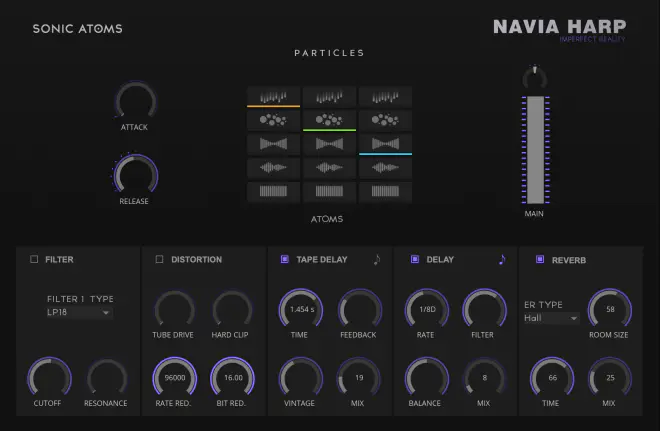Click the Bit Red. knob showing 16.00
The image size is (660, 431).
click(x=232, y=378)
